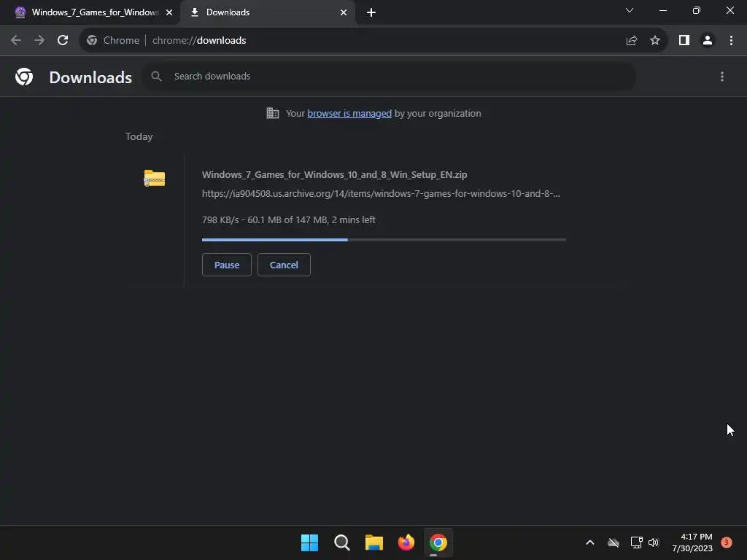This screenshot has width=747, height=560.
Task: Open File Explorer from taskbar
Action: pos(374,542)
